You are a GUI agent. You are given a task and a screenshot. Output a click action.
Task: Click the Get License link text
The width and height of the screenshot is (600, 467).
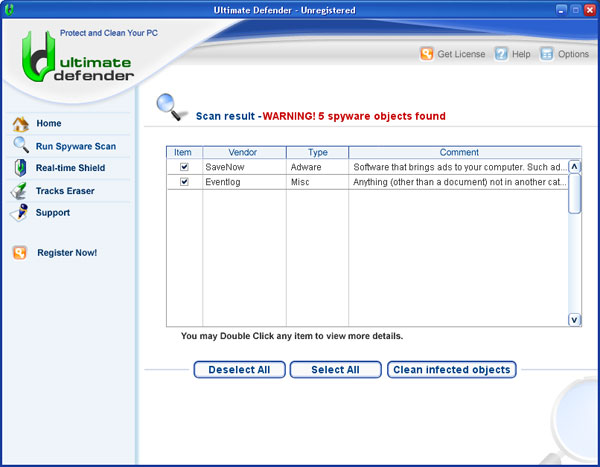pyautogui.click(x=461, y=54)
